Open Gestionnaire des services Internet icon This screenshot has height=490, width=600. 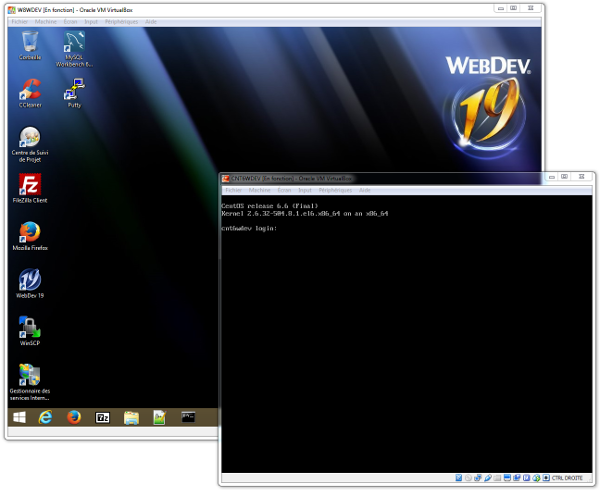pos(30,382)
